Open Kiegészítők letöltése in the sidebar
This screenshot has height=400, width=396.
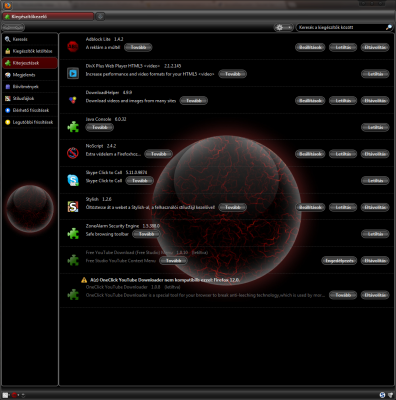point(30,51)
